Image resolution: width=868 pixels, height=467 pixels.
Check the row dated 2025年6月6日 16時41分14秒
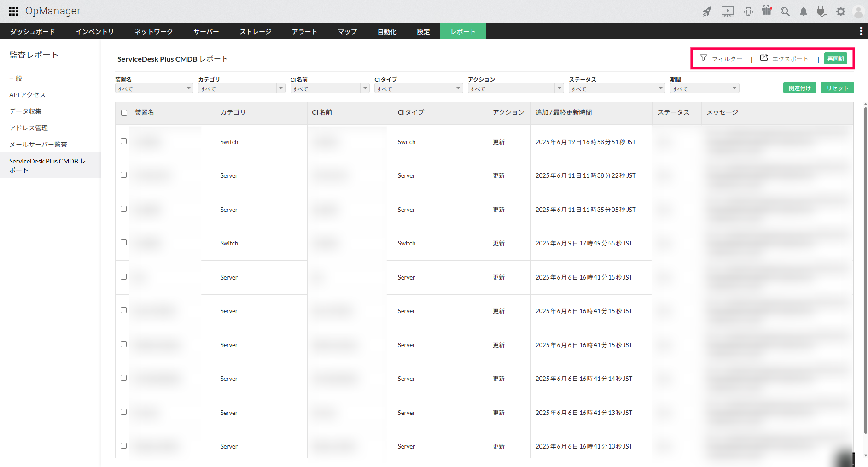(123, 378)
